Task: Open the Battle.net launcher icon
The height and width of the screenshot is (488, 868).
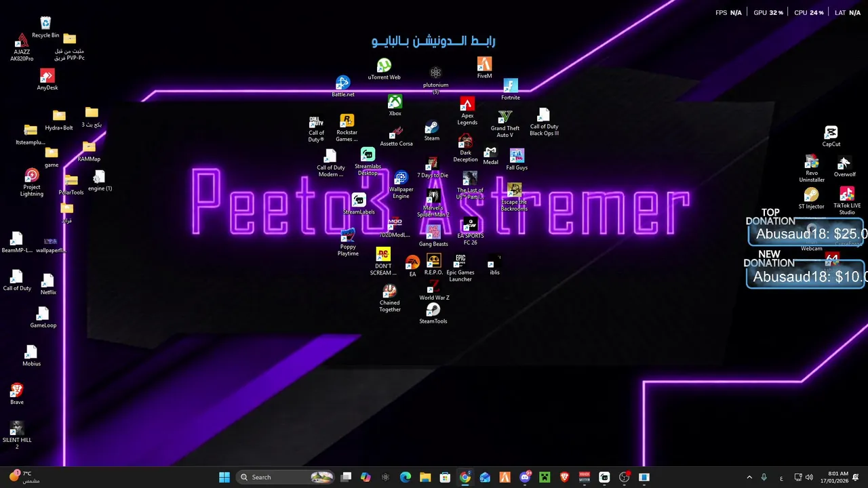Action: (x=343, y=86)
